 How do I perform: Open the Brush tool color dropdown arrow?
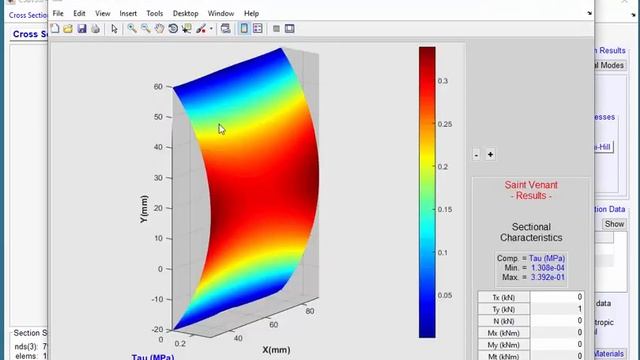[x=211, y=29]
